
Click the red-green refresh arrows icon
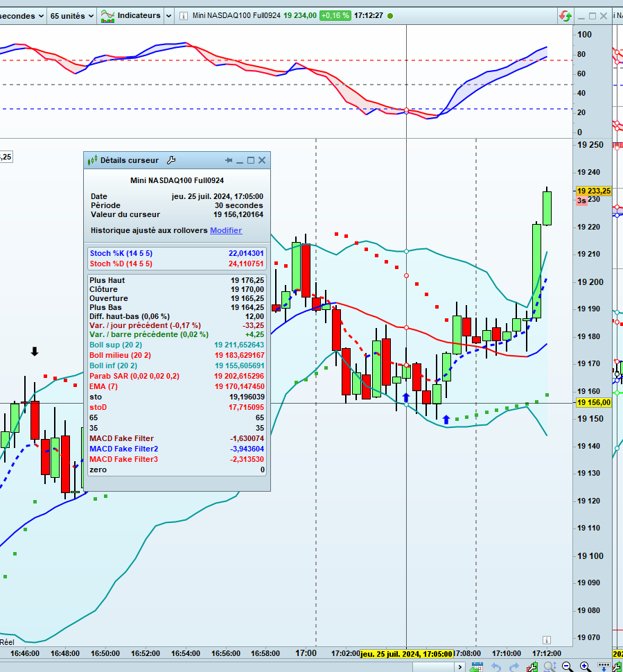pos(565,16)
